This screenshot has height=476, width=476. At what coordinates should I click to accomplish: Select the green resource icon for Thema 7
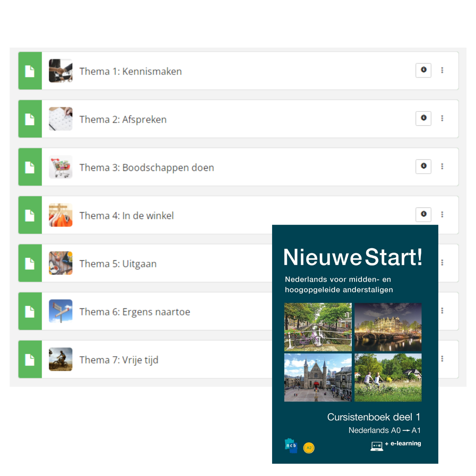[30, 359]
